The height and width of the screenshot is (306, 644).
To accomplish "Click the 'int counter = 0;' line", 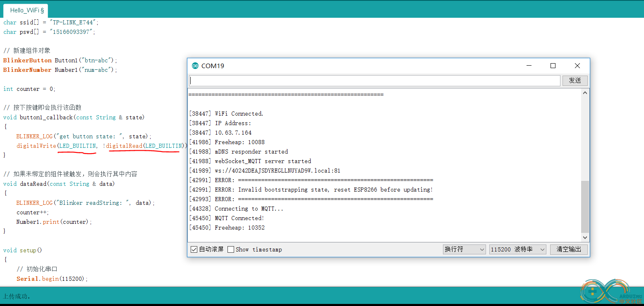I will coord(29,89).
